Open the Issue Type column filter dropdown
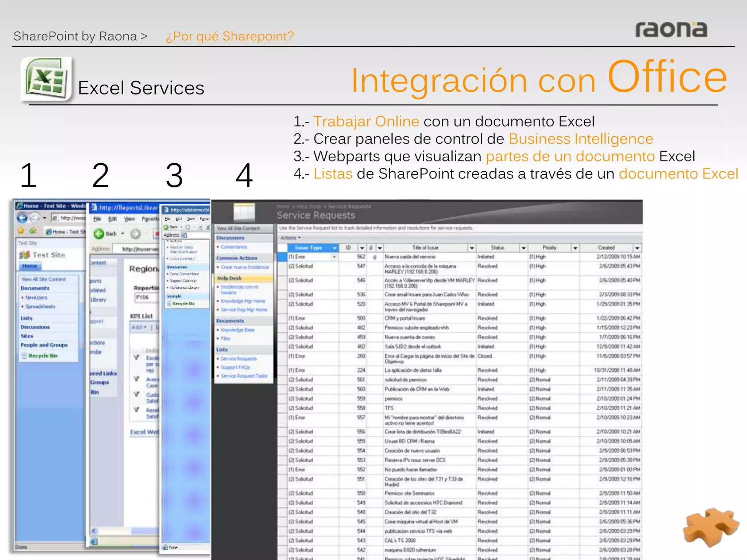The image size is (747, 560). tap(334, 248)
